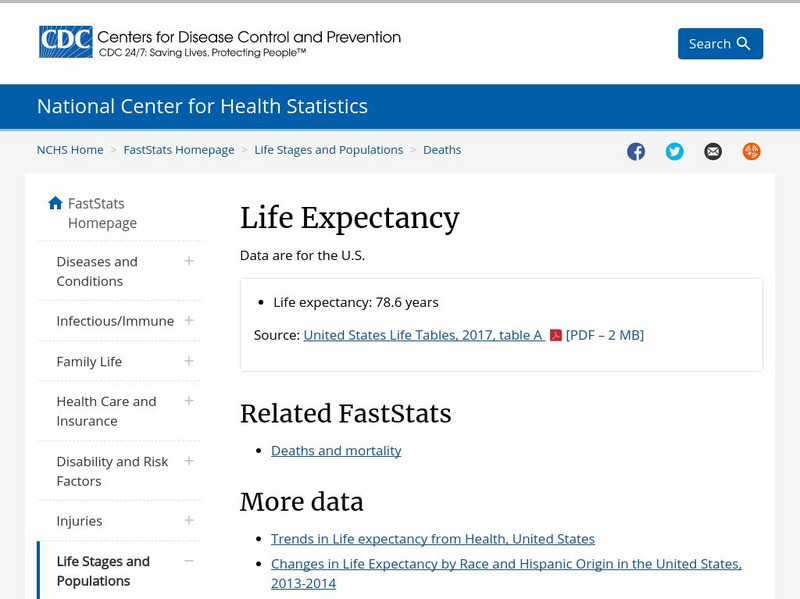This screenshot has height=599, width=800.
Task: Click the home icon beside FastStats Homepage
Action: [x=55, y=202]
